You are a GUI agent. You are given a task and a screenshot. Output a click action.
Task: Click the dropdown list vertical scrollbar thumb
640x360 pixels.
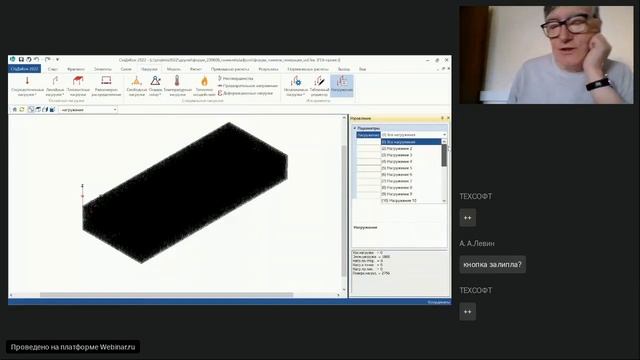click(444, 155)
